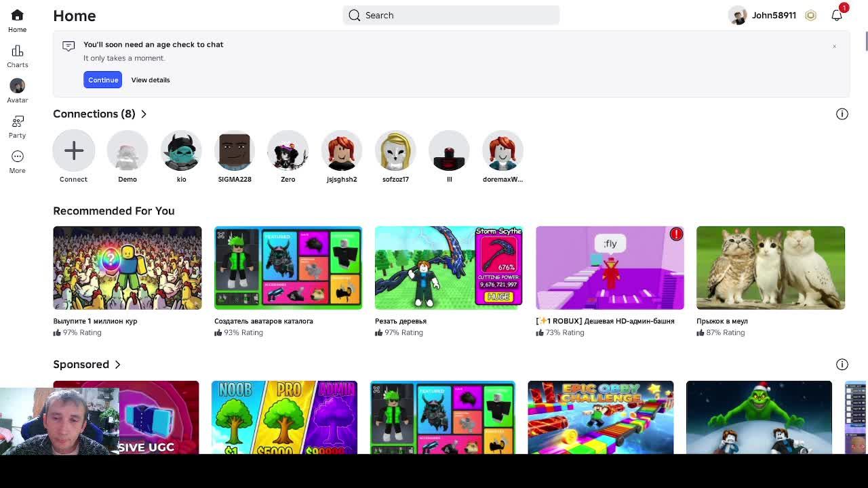Screen dimensions: 868x488
Task: Focus the Search input field
Action: pyautogui.click(x=451, y=15)
